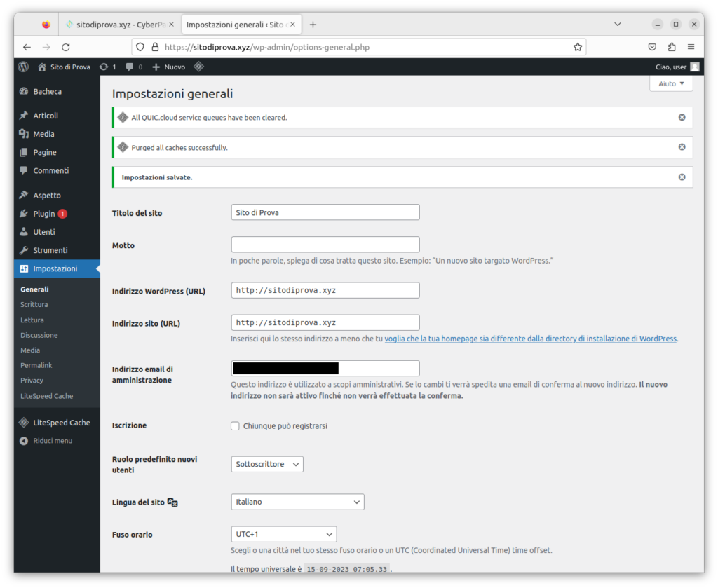The width and height of the screenshot is (718, 588).
Task: Dismiss Purged all caches notice
Action: coord(682,147)
